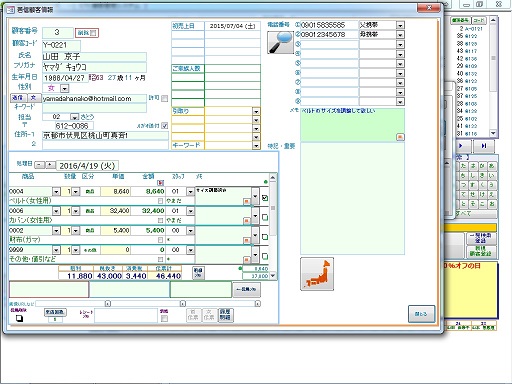
Task: Click first small marker on bottom slider bar
Action: [x=108, y=304]
